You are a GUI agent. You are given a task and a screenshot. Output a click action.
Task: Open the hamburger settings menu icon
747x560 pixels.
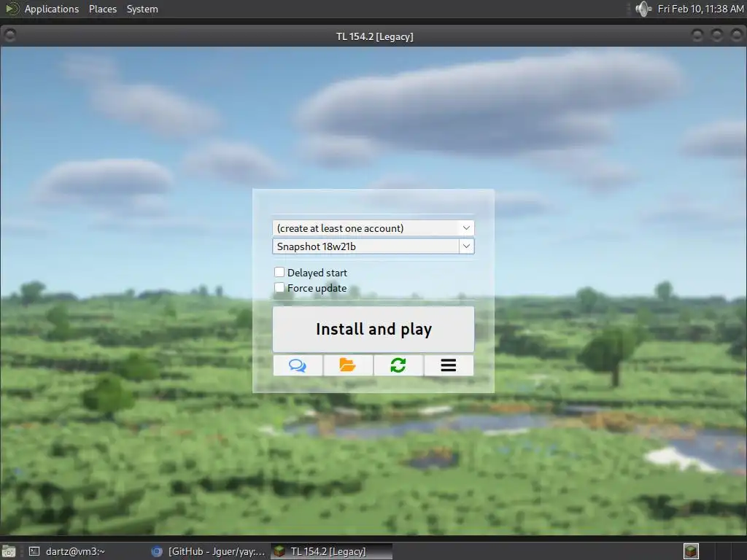tap(449, 365)
